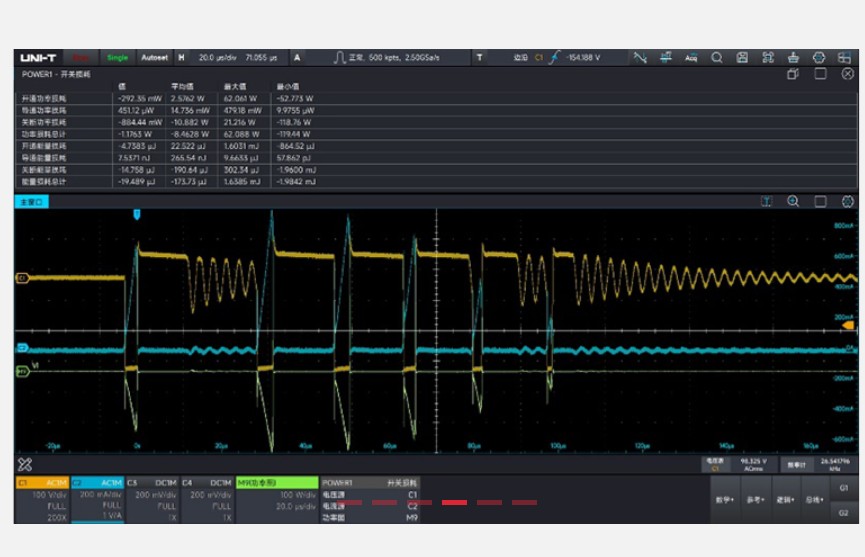The image size is (865, 557).
Task: Open waveform window settings gear icon
Action: (847, 201)
